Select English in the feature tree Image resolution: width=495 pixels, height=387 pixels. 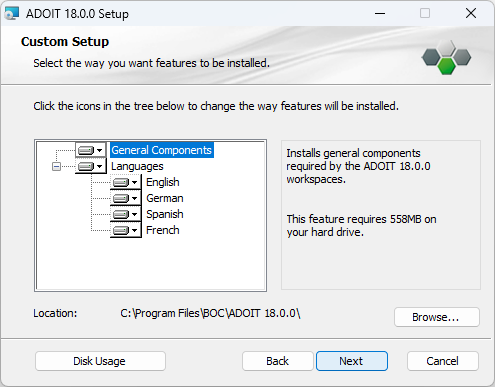pyautogui.click(x=163, y=182)
